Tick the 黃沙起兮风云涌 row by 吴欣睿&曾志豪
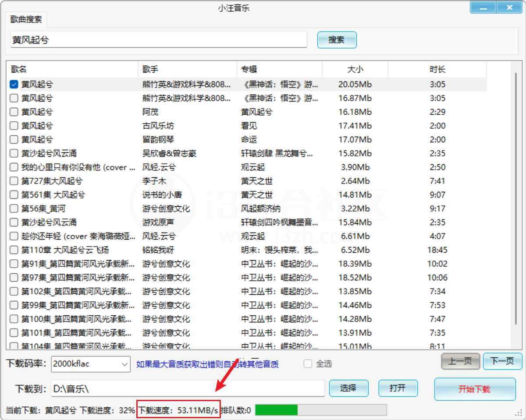The image size is (526, 420). [14, 153]
